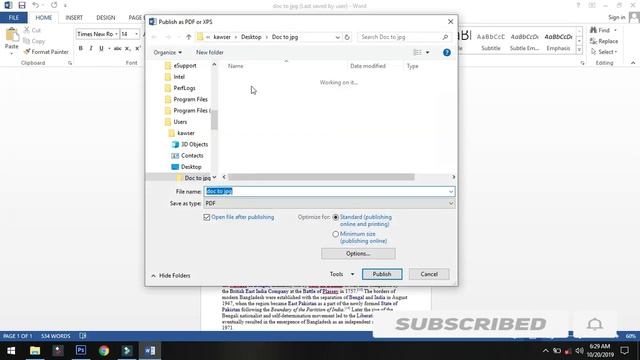Open the Font name dropdown in Word
Image resolution: width=640 pixels, height=360 pixels.
117,34
